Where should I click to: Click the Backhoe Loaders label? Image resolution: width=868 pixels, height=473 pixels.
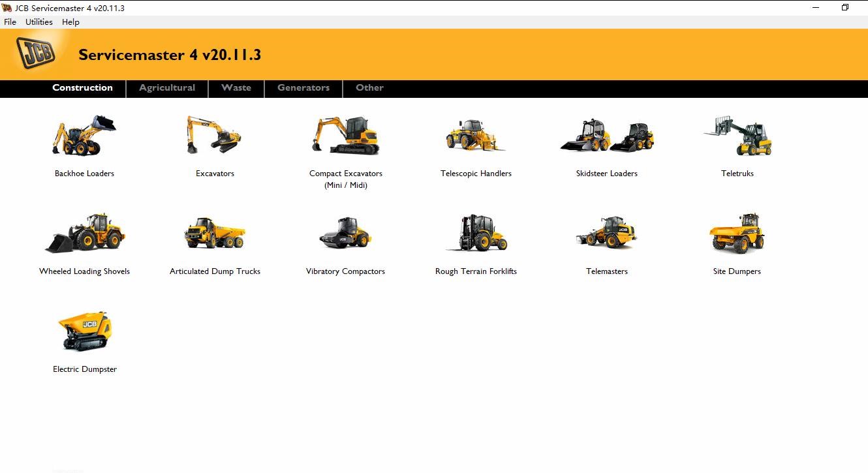[x=84, y=174]
